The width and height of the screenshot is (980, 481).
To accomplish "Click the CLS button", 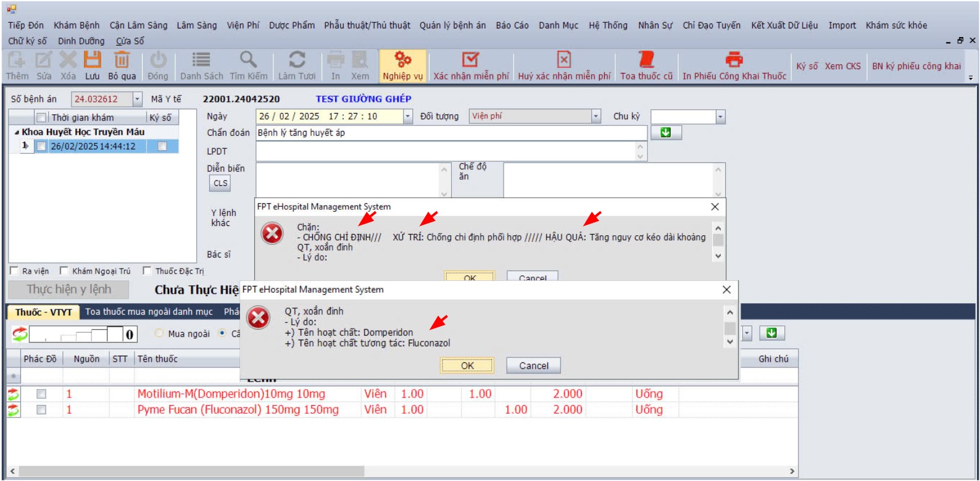I will tap(220, 183).
